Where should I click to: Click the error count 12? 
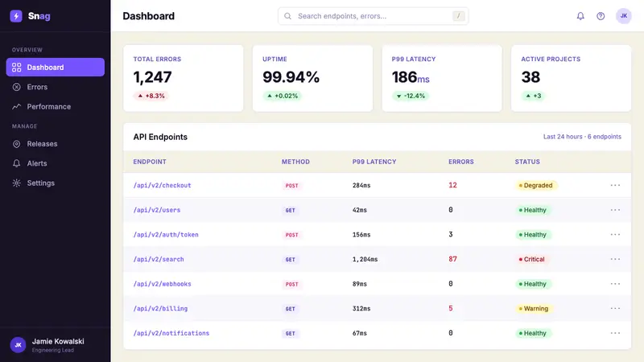[x=452, y=185]
